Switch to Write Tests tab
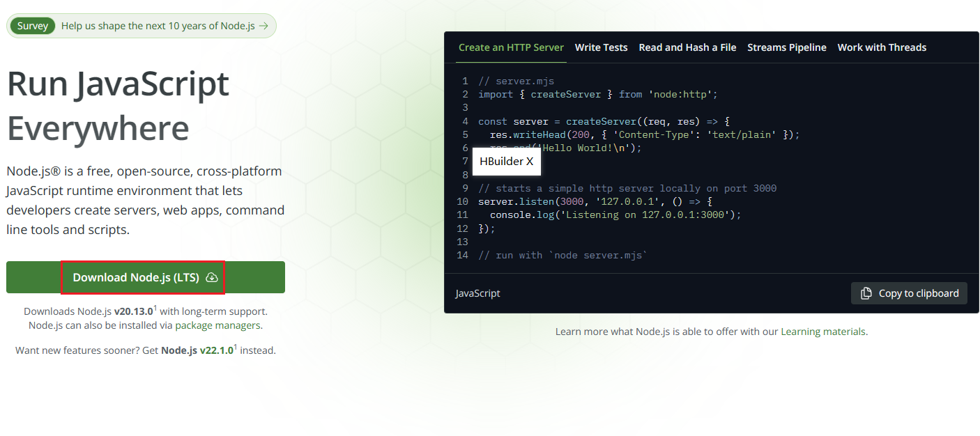The width and height of the screenshot is (980, 436). [601, 47]
